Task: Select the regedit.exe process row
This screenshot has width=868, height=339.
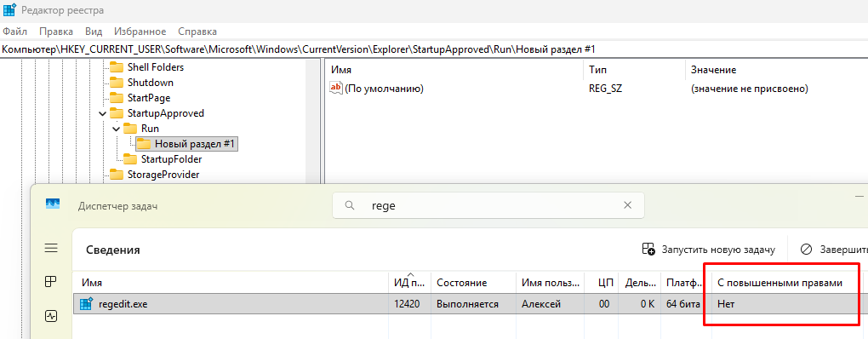Action: pyautogui.click(x=471, y=304)
